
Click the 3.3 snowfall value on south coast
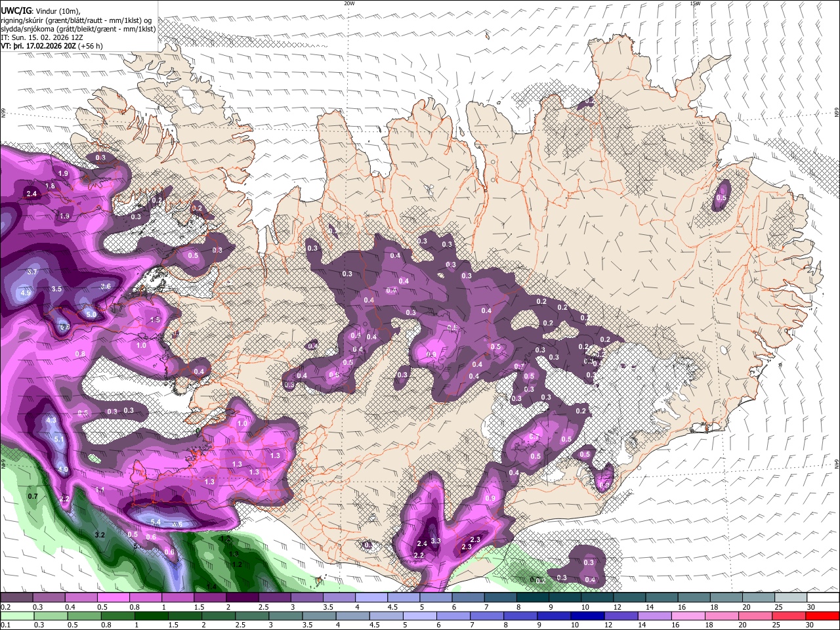435,541
